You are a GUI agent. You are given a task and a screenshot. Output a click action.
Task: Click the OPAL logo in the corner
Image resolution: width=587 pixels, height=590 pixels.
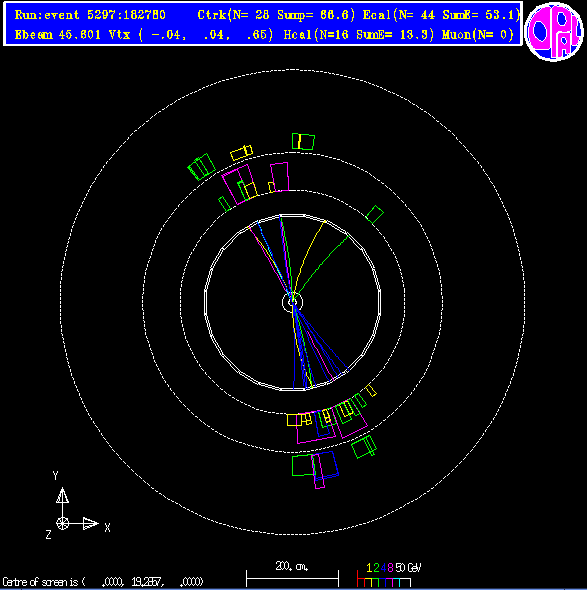coord(554,31)
